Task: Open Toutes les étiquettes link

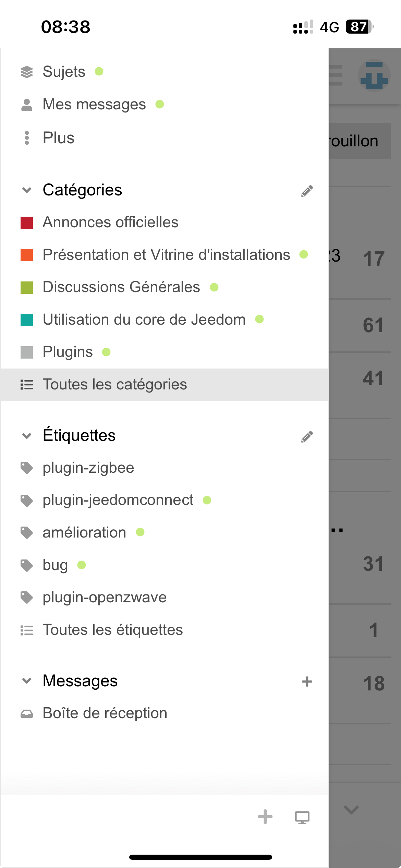Action: 112,630
